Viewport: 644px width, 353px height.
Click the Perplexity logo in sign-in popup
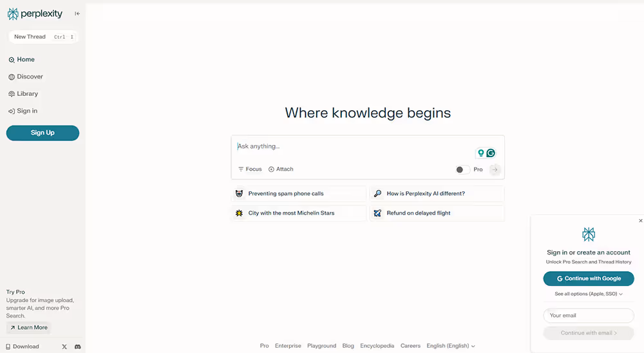tap(589, 234)
